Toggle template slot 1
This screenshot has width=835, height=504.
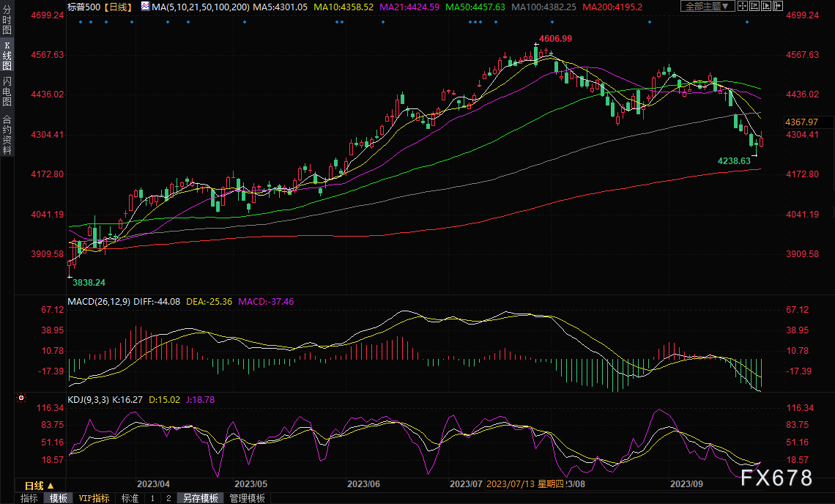point(152,498)
